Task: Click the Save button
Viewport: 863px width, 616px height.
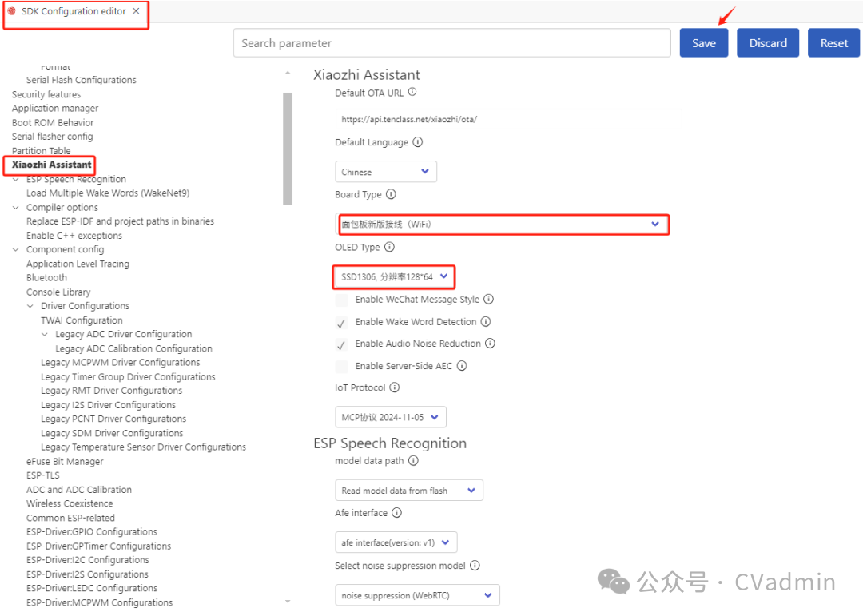Action: 703,43
